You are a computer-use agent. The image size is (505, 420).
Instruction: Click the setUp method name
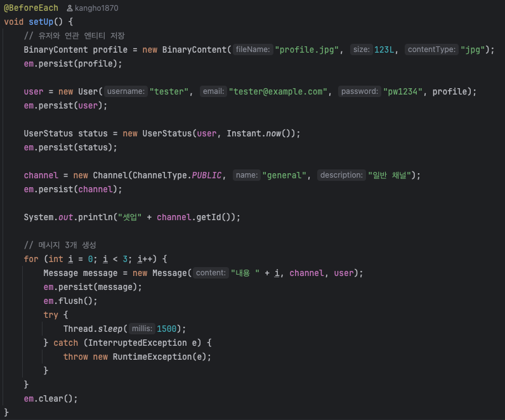(41, 22)
